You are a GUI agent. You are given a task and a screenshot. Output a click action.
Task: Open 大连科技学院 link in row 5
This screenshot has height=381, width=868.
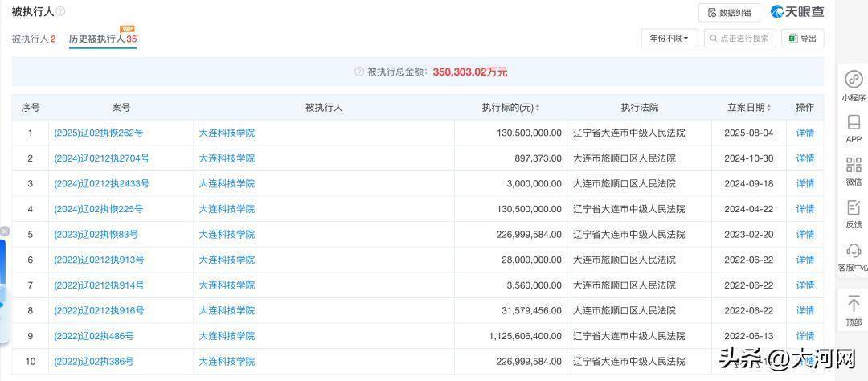pos(227,235)
